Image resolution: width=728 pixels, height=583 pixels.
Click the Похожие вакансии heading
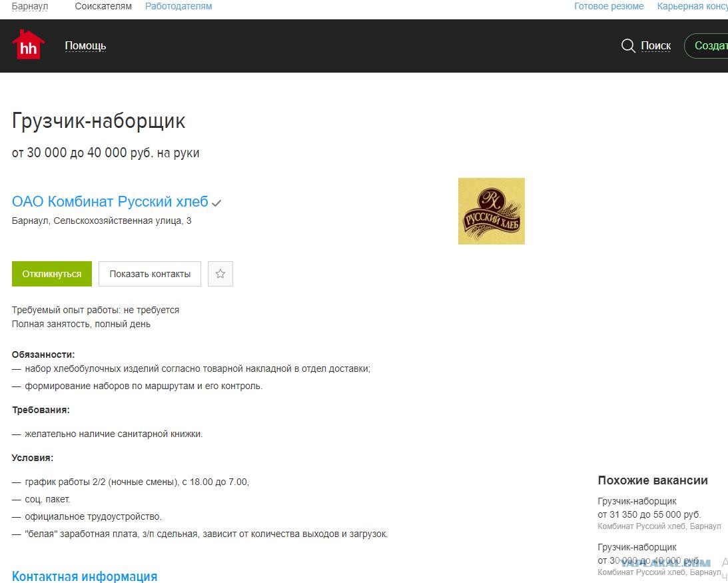(x=653, y=480)
